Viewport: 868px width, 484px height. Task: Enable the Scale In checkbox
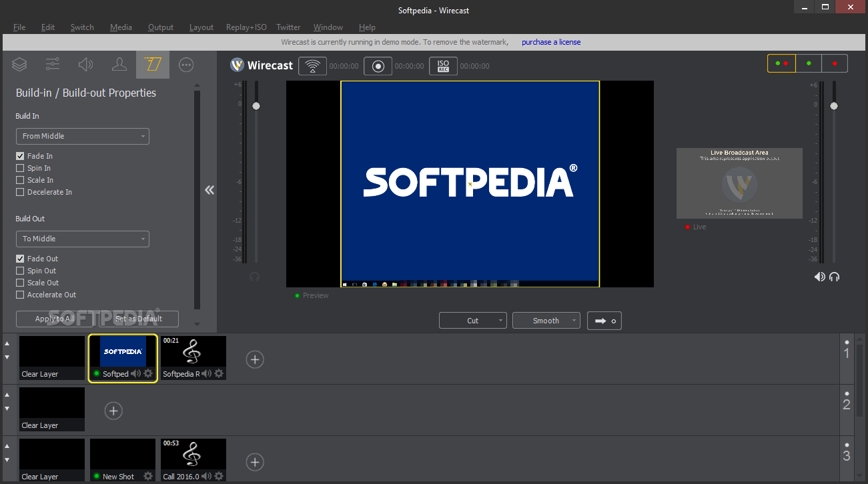coord(20,180)
